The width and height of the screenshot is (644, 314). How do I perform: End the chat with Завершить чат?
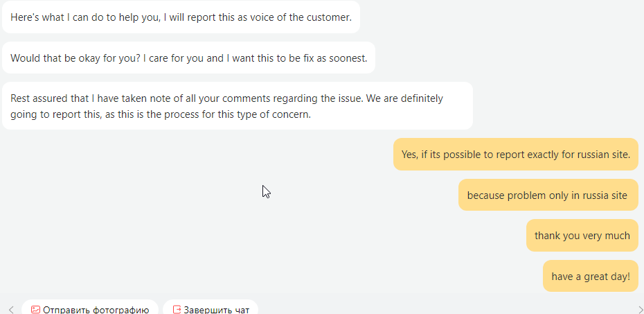point(211,308)
